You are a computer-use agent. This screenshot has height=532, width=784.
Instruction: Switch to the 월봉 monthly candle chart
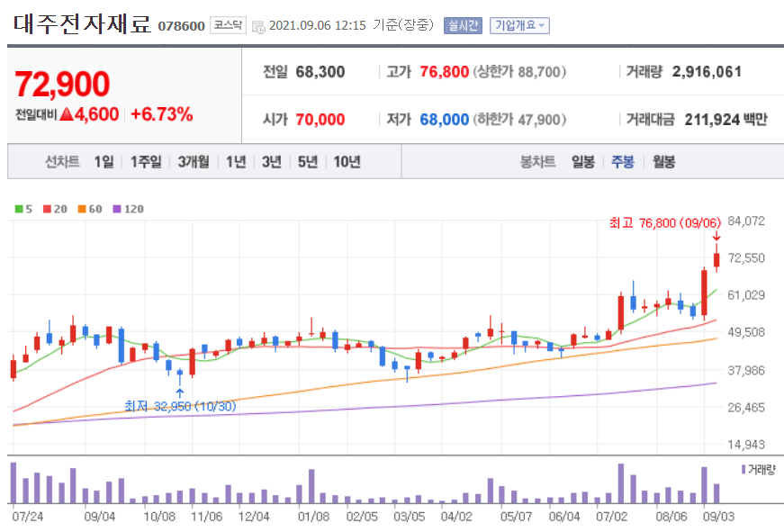[664, 161]
